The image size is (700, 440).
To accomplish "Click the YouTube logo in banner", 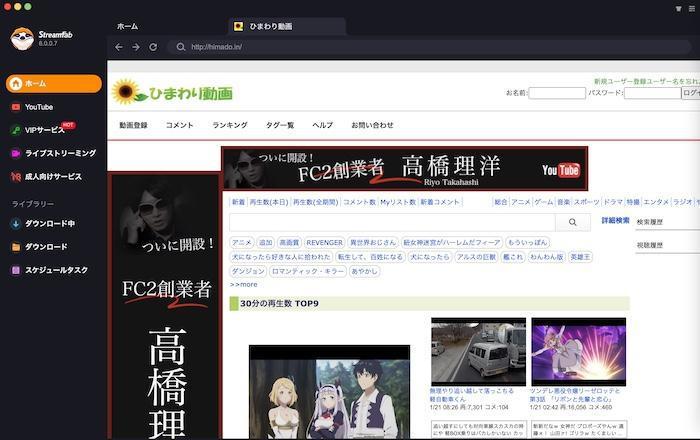I will (x=561, y=170).
